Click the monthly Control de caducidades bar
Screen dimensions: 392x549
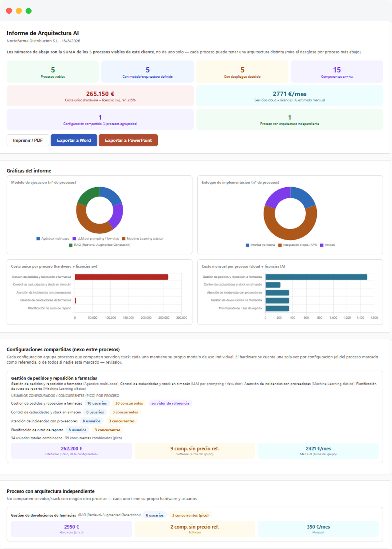(x=273, y=285)
